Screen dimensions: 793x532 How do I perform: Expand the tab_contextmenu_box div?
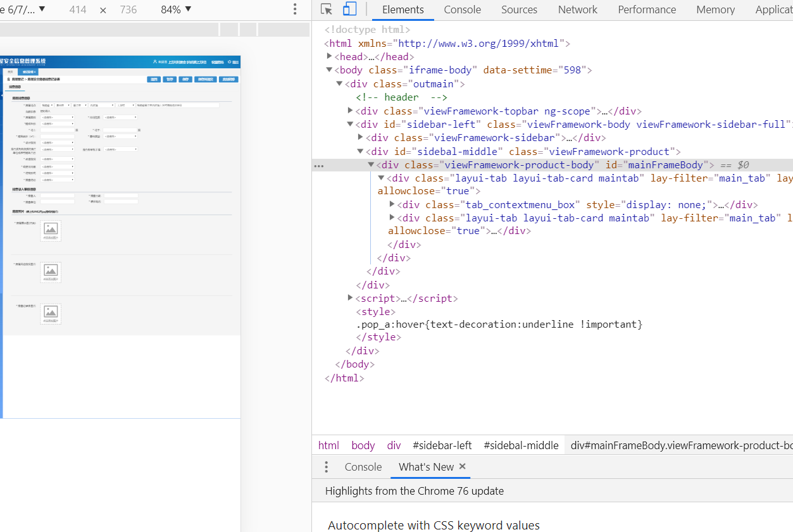tap(392, 204)
